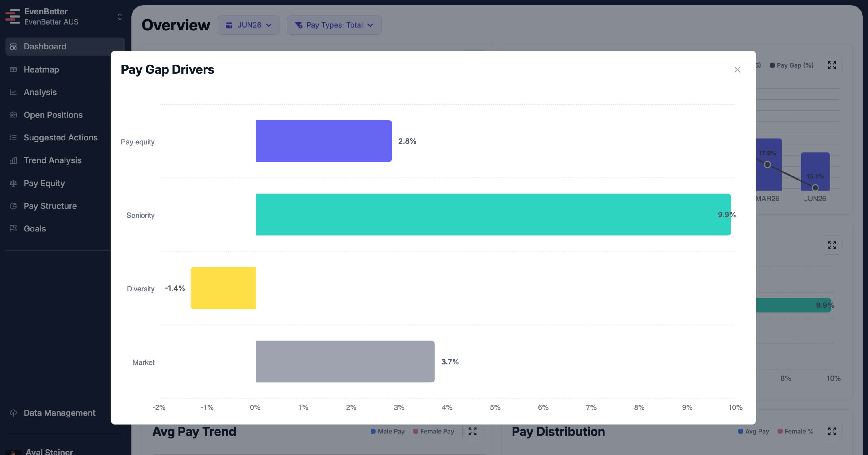Click the Ayal Steiner user profile
Image resolution: width=868 pixels, height=455 pixels.
click(x=50, y=451)
